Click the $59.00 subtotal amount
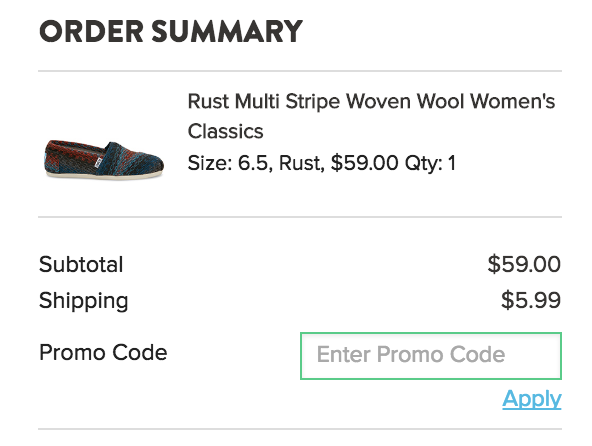The image size is (592, 446). 524,264
